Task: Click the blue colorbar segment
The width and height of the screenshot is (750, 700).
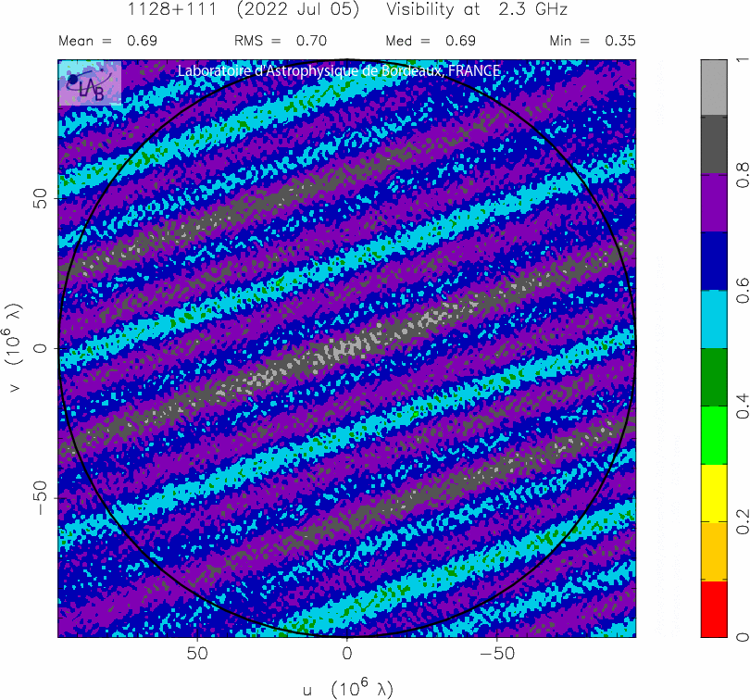Action: (x=714, y=260)
